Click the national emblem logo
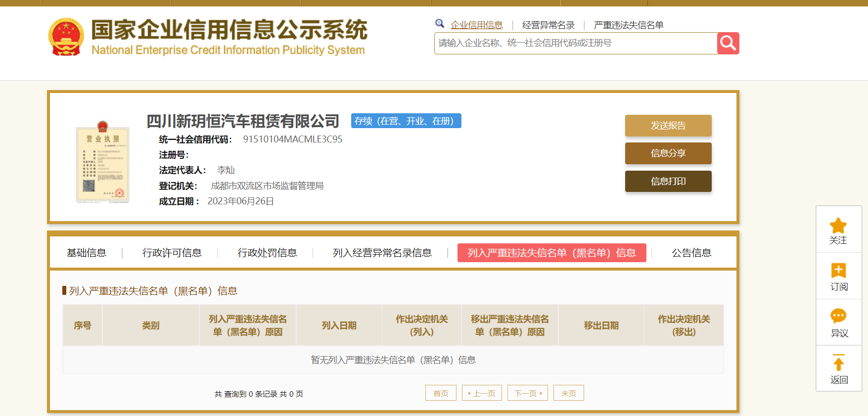 coord(66,37)
